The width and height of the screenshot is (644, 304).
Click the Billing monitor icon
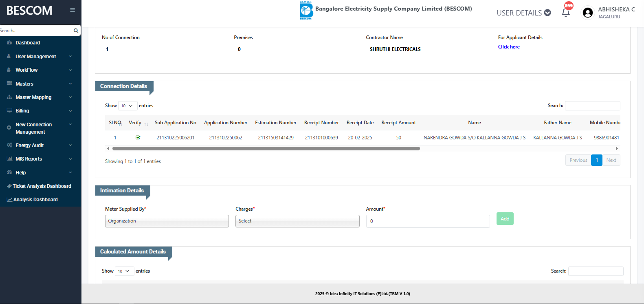point(9,110)
